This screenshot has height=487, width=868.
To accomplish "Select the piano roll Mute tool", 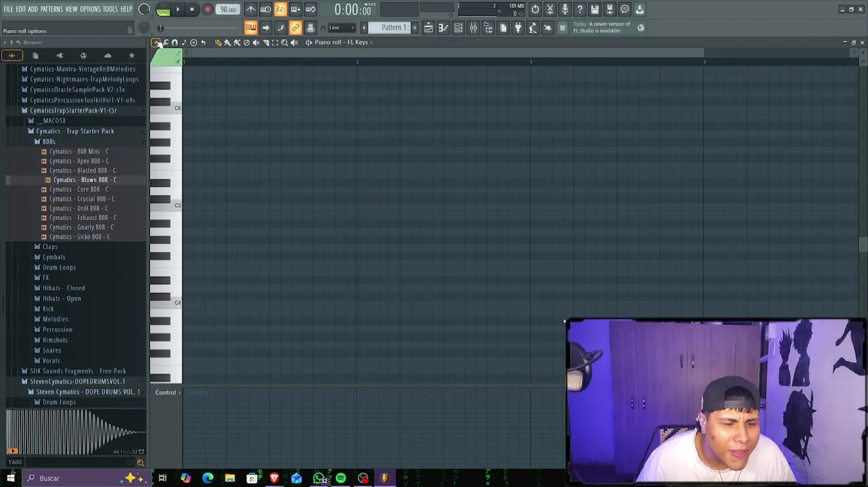I will [x=256, y=42].
